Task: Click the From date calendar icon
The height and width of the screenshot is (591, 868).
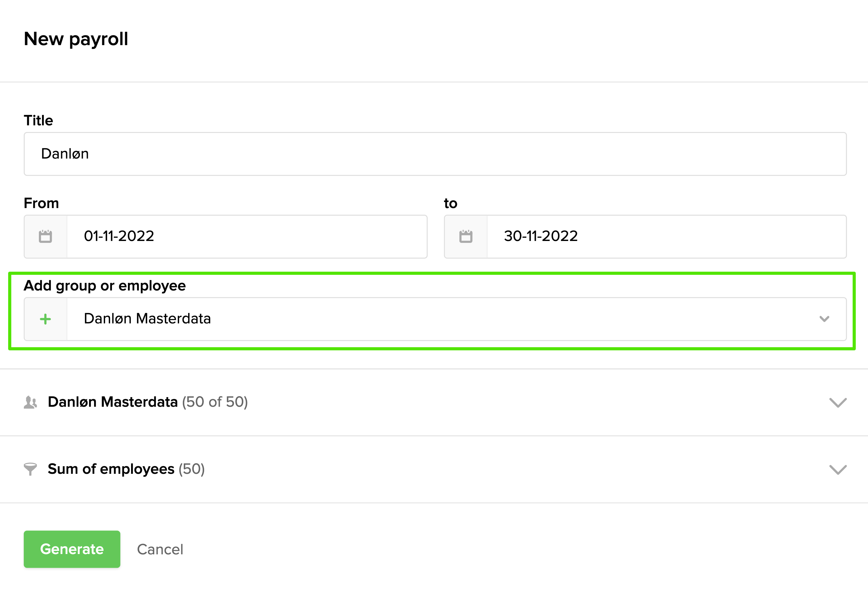Action: 45,236
